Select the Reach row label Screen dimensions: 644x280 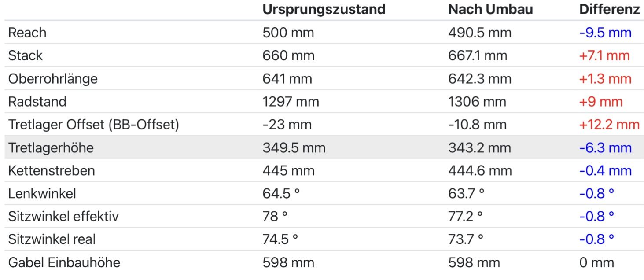[x=27, y=33]
